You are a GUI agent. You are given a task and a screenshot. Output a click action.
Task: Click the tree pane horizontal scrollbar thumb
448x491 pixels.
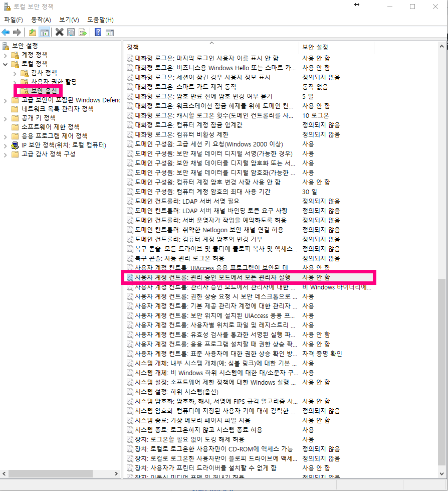click(x=51, y=474)
